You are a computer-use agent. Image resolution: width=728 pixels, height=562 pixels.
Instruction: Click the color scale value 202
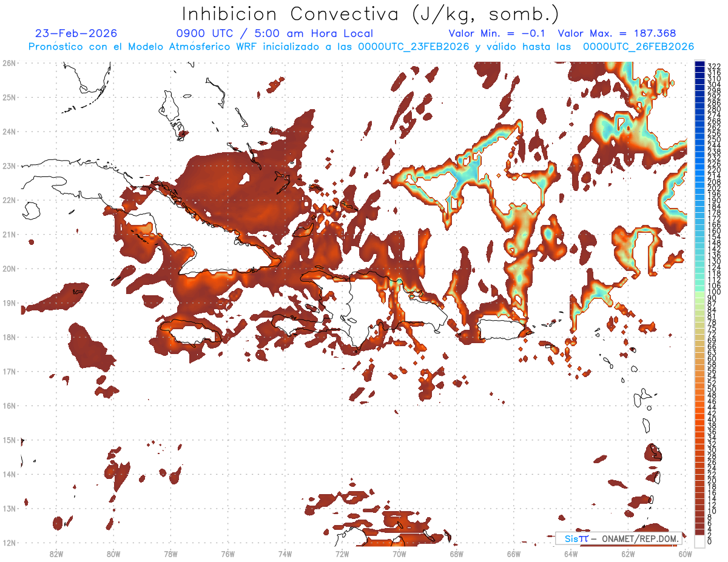714,188
